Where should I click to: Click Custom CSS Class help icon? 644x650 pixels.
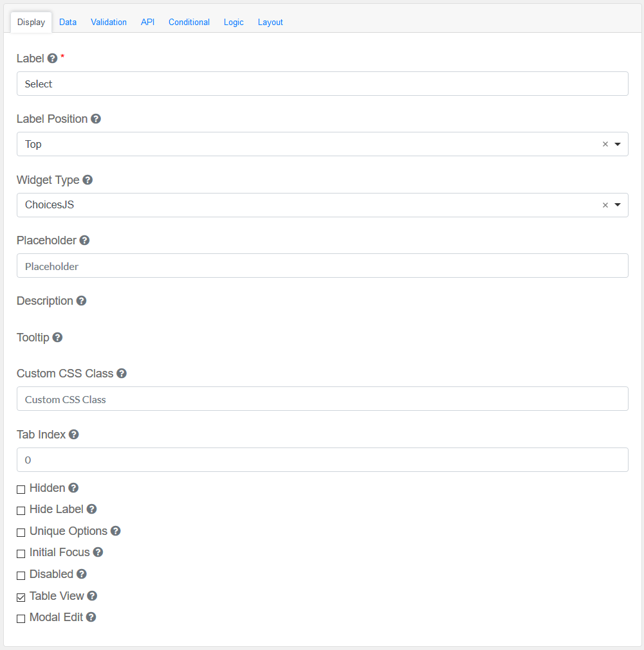[122, 374]
